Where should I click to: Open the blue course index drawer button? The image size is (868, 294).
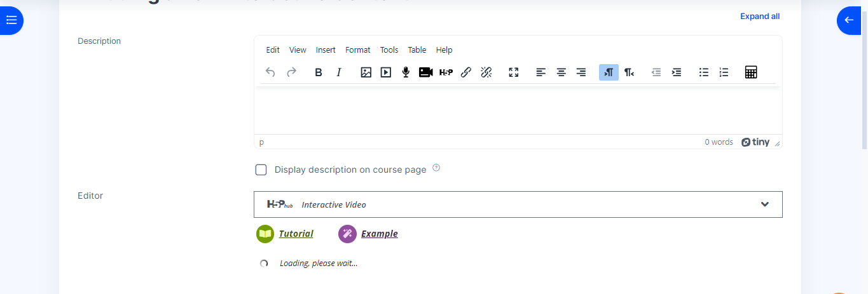click(11, 20)
